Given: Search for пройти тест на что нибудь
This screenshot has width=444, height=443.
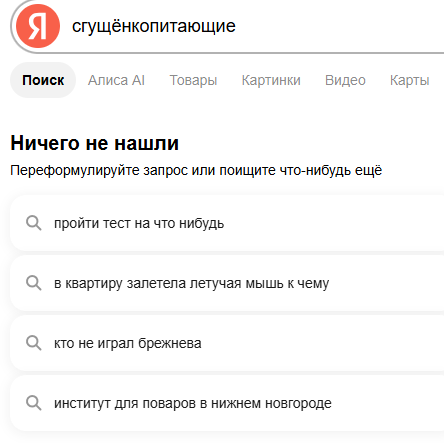Looking at the screenshot, I should (139, 223).
